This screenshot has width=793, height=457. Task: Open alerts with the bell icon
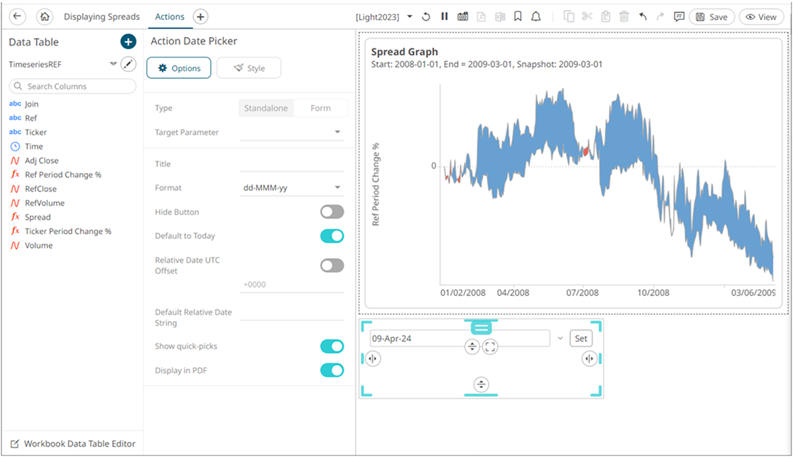[x=536, y=17]
